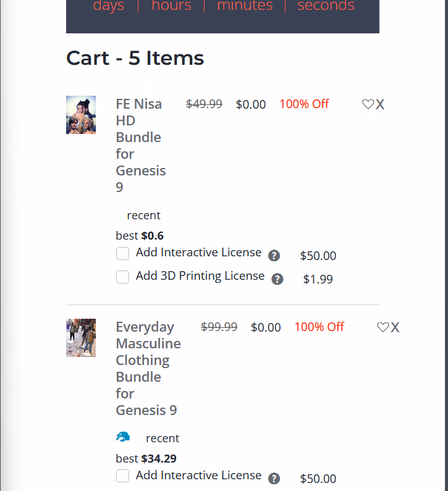
Task: Click help icon beside Everyday Masculine Interactive License
Action: point(274,479)
